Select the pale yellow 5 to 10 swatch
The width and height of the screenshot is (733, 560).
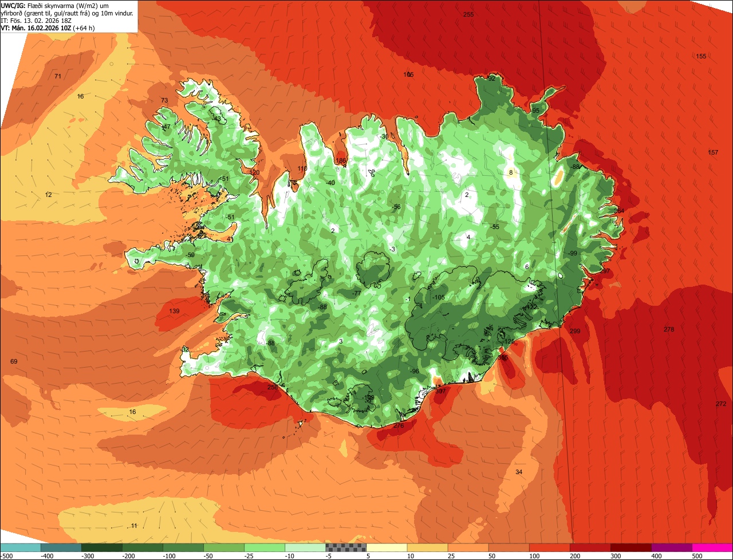[387, 547]
